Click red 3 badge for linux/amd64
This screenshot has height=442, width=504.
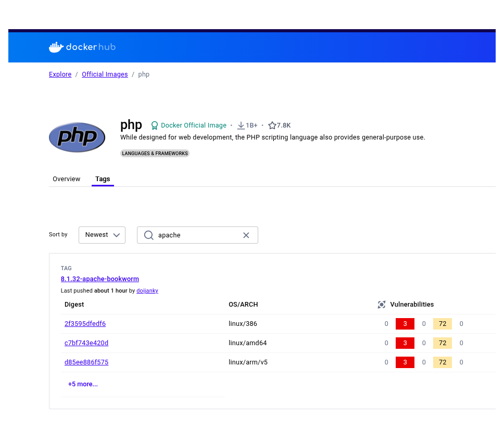[405, 343]
